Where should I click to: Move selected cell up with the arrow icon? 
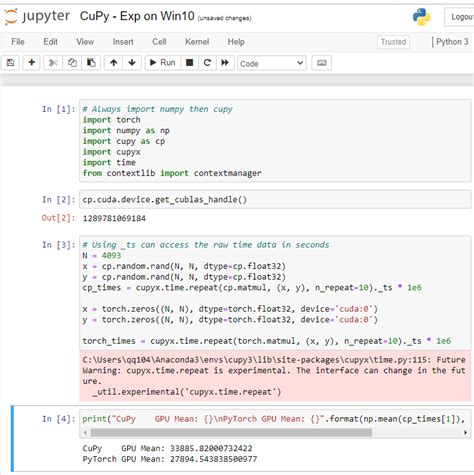(114, 63)
